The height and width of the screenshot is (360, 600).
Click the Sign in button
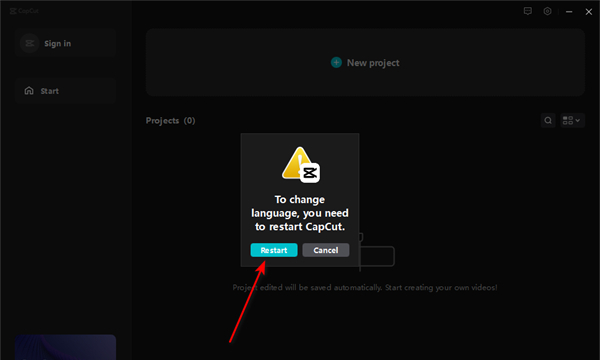tap(65, 43)
